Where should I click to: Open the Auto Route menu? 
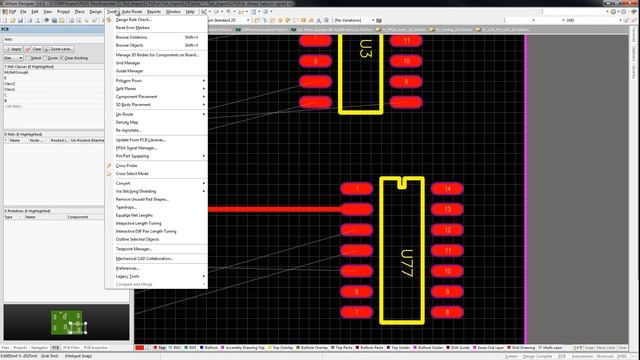click(132, 12)
